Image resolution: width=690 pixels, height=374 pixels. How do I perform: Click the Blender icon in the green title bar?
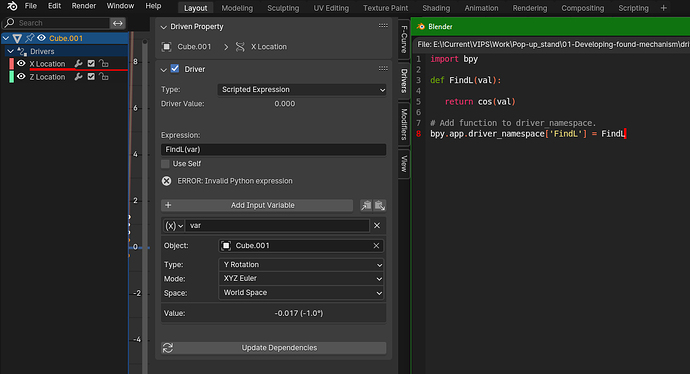421,26
